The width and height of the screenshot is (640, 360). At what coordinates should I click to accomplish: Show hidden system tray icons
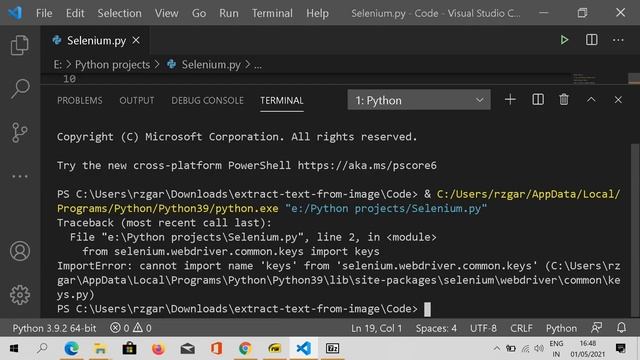pos(497,348)
